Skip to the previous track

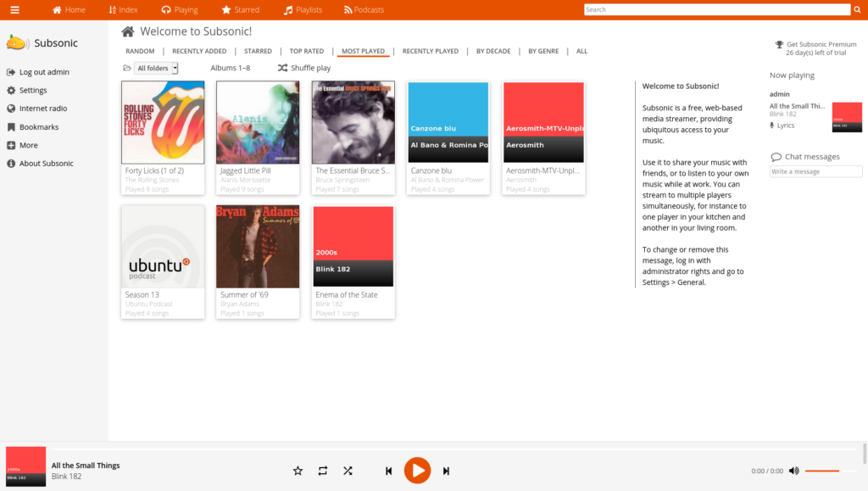pos(388,471)
